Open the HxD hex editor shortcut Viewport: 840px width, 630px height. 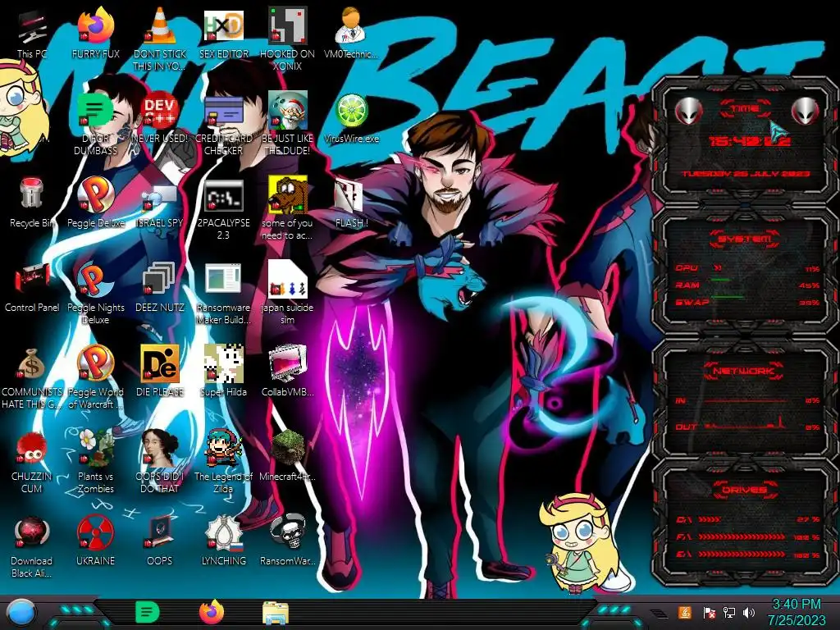(223, 33)
